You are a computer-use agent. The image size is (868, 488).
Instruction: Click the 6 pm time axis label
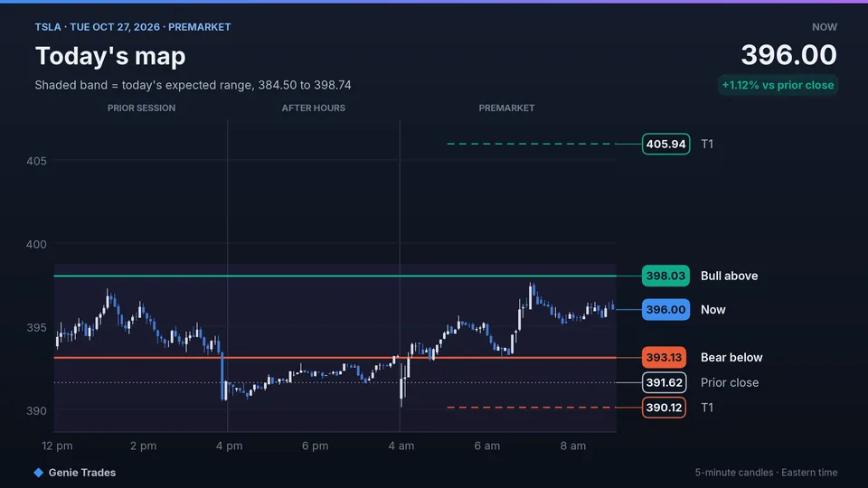[x=315, y=446]
